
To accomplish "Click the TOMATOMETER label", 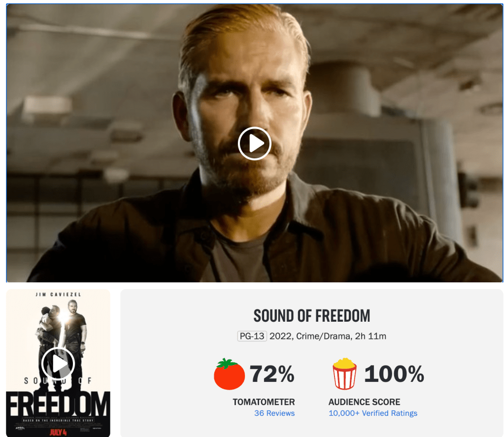I will (264, 402).
